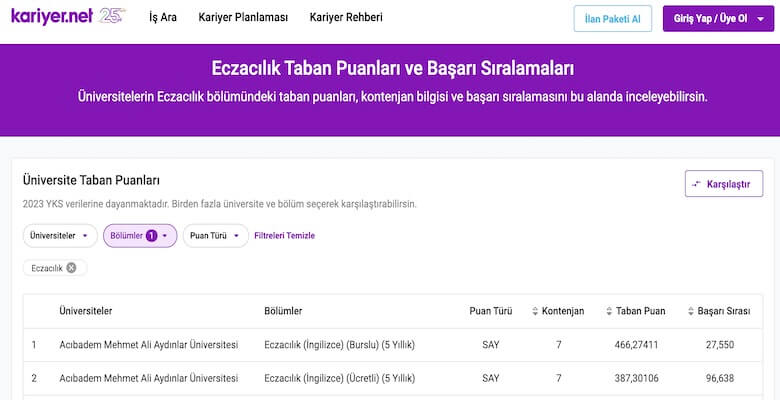Image resolution: width=780 pixels, height=400 pixels.
Task: Click the 466,27411 base score value
Action: click(636, 345)
